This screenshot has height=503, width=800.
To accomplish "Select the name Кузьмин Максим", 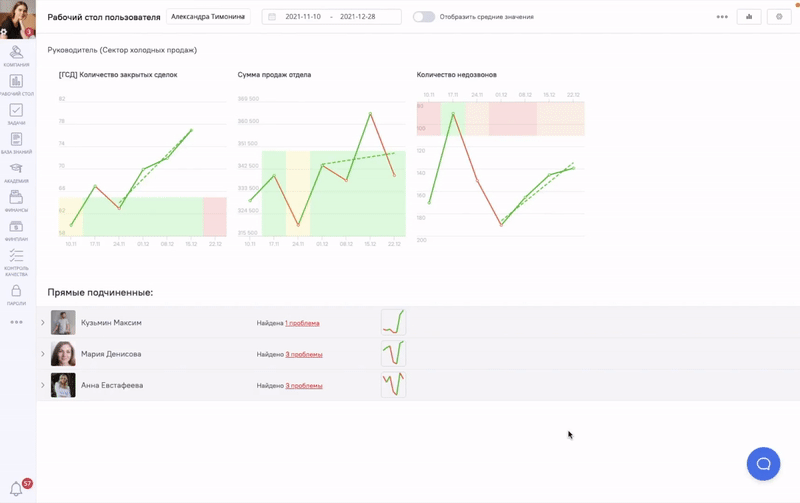I will click(111, 322).
